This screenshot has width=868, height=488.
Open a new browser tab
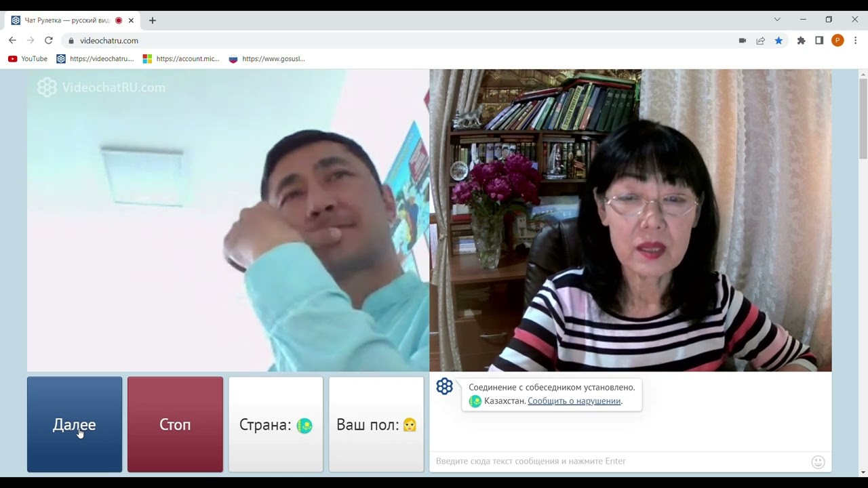153,20
